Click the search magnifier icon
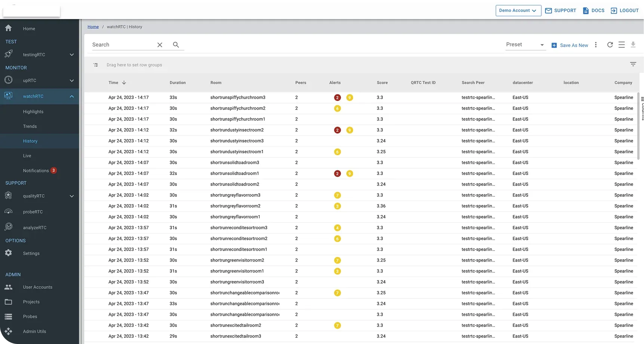 (x=176, y=45)
